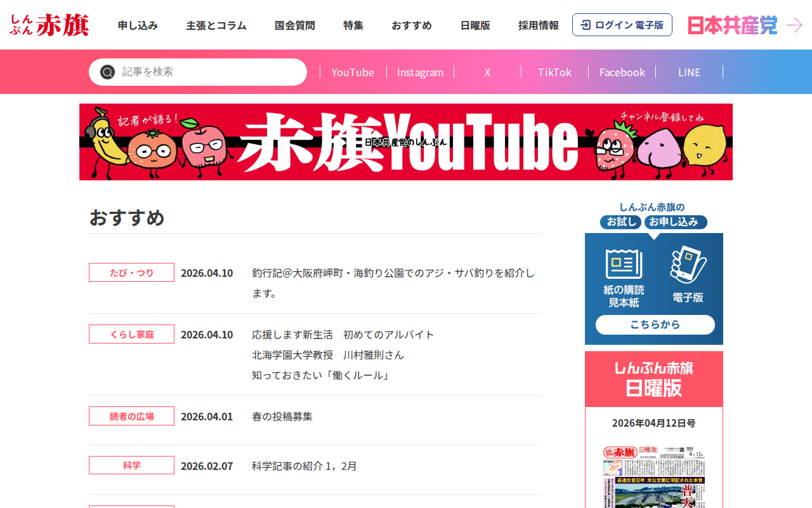Click the date 2026.04.01

(207, 417)
